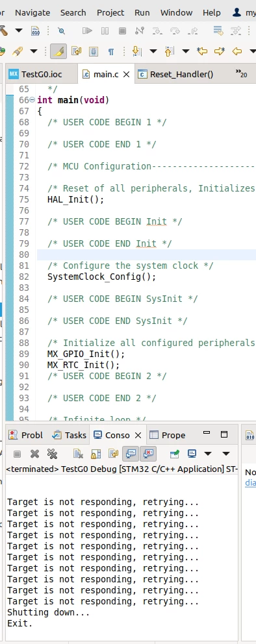This screenshot has height=644, width=256.
Task: Click the Resume debug button
Action: [87, 31]
